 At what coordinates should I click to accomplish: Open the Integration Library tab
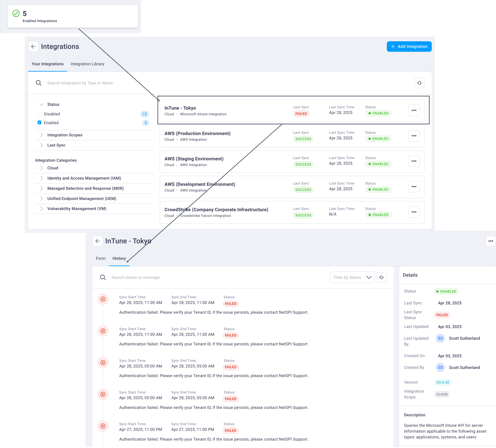pos(87,64)
